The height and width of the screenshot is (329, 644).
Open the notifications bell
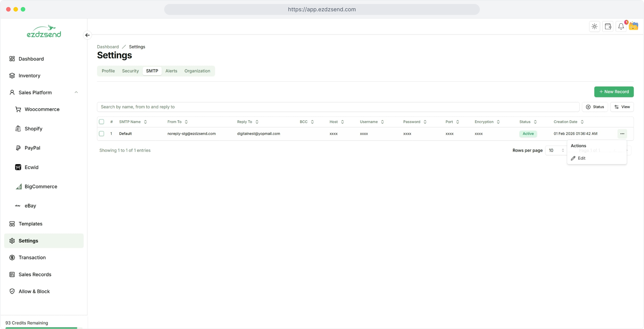[x=621, y=27]
